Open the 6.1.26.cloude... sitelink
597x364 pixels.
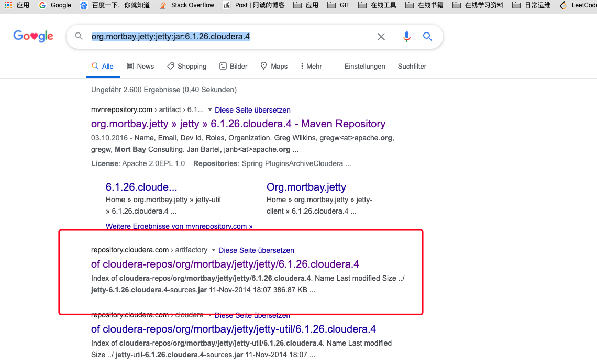(x=141, y=187)
